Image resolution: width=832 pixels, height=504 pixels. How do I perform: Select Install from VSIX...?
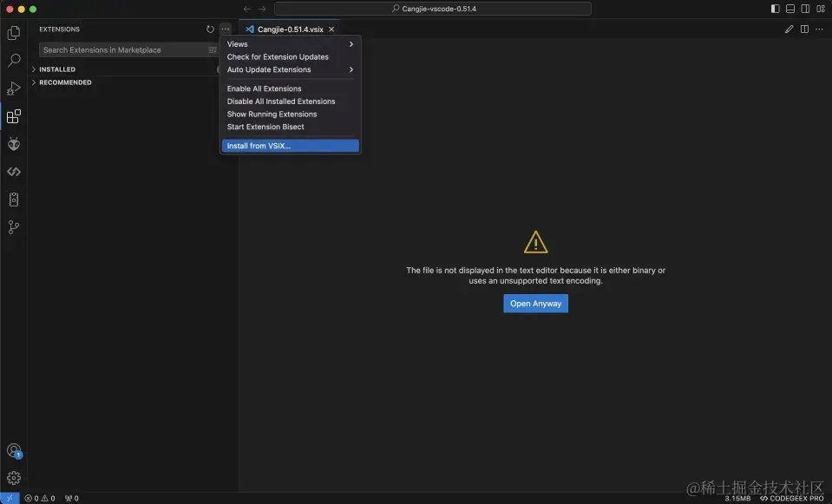(291, 146)
